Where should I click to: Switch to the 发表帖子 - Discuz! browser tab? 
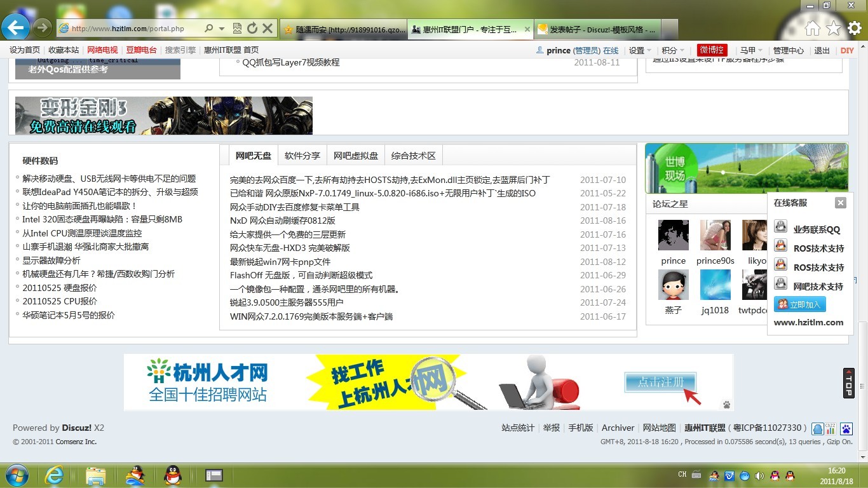(x=597, y=29)
